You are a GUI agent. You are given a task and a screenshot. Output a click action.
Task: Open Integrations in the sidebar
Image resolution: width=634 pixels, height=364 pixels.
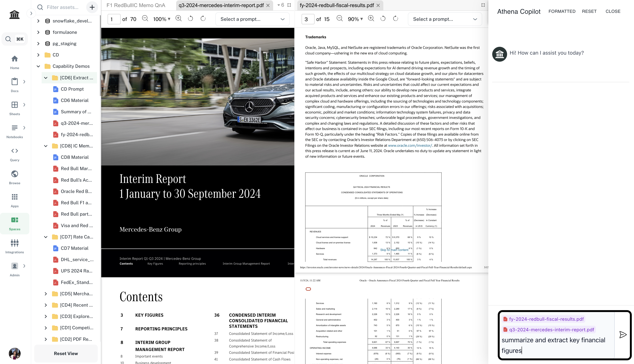(x=14, y=246)
